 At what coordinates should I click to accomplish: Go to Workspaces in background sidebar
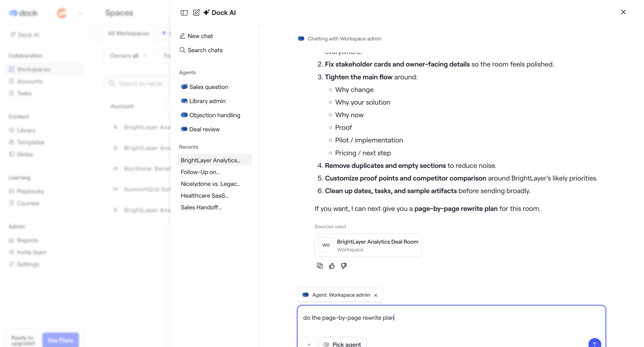coord(45,69)
